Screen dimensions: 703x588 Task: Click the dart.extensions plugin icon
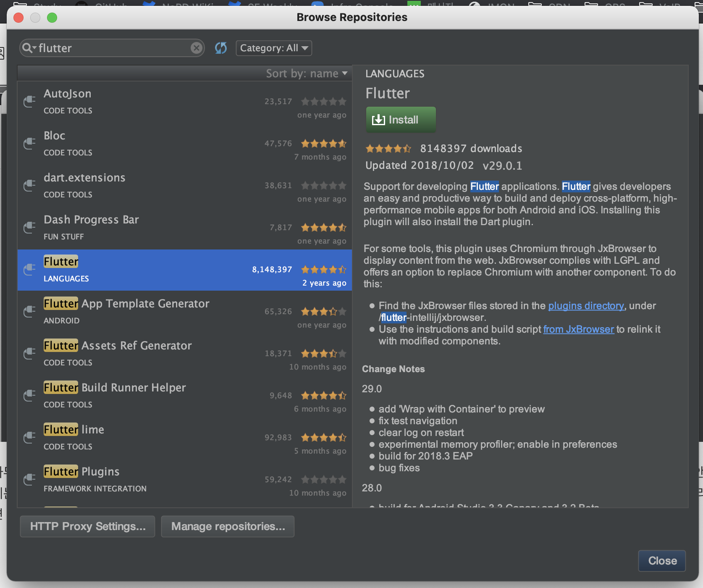pos(29,185)
